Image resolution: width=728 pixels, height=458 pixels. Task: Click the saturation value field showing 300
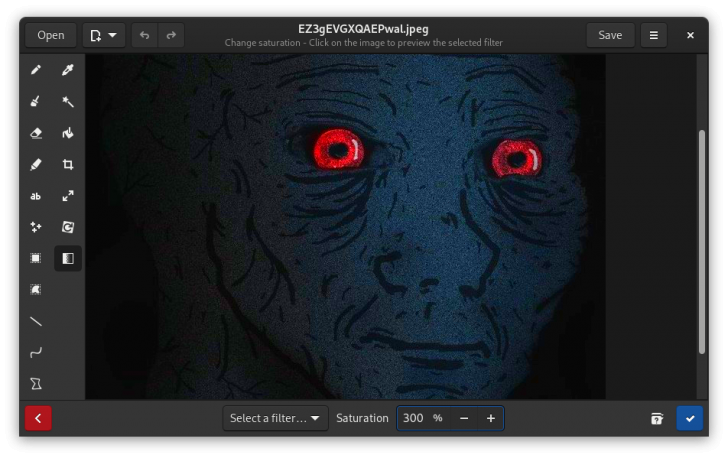point(422,419)
